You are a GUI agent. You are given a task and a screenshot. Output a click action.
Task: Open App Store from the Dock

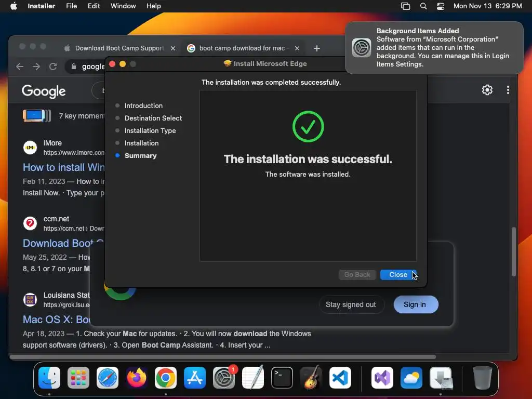click(x=195, y=378)
